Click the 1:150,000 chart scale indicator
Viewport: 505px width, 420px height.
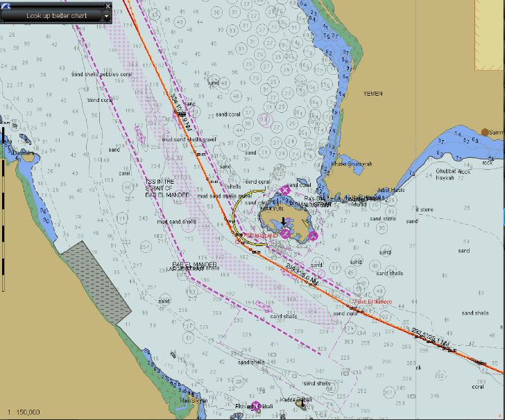tap(24, 412)
